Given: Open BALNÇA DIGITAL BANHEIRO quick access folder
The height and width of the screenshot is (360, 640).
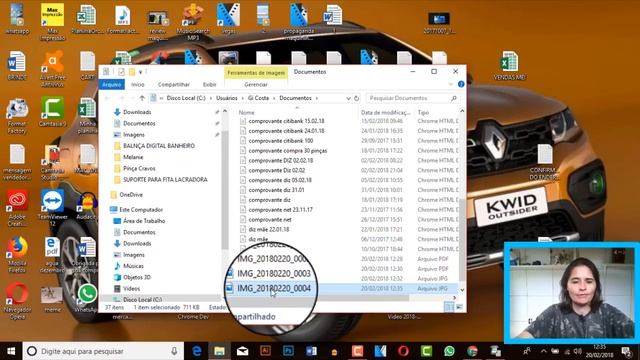Looking at the screenshot, I should pos(159,146).
